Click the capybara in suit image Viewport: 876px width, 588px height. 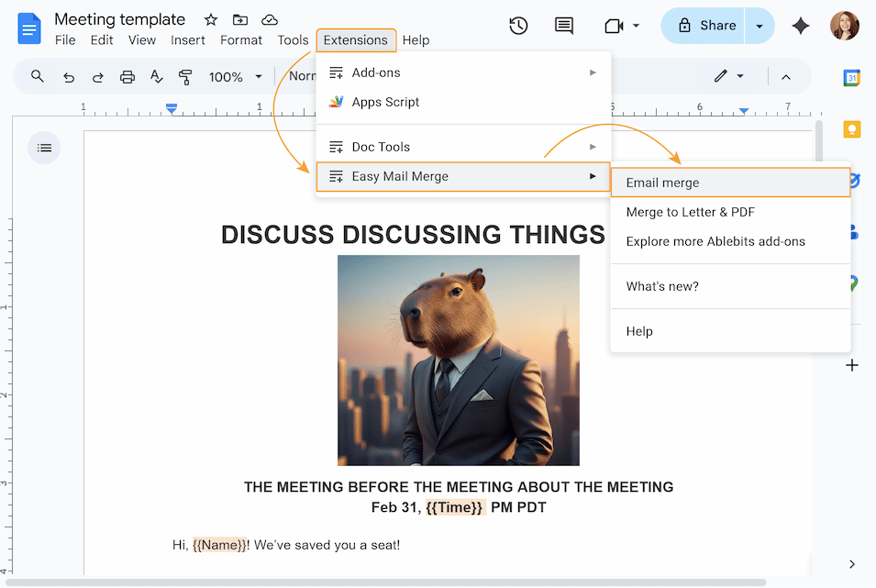(458, 361)
